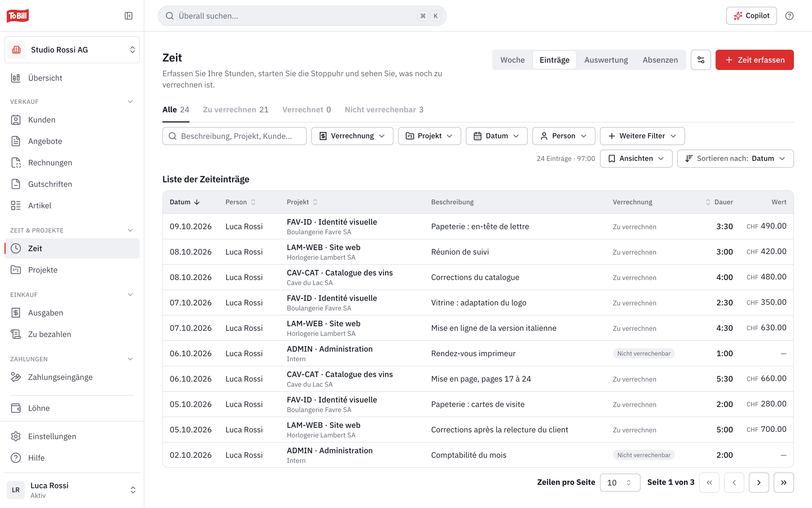Open the Verrechnung filter dropdown
This screenshot has width=812, height=508.
[x=352, y=136]
